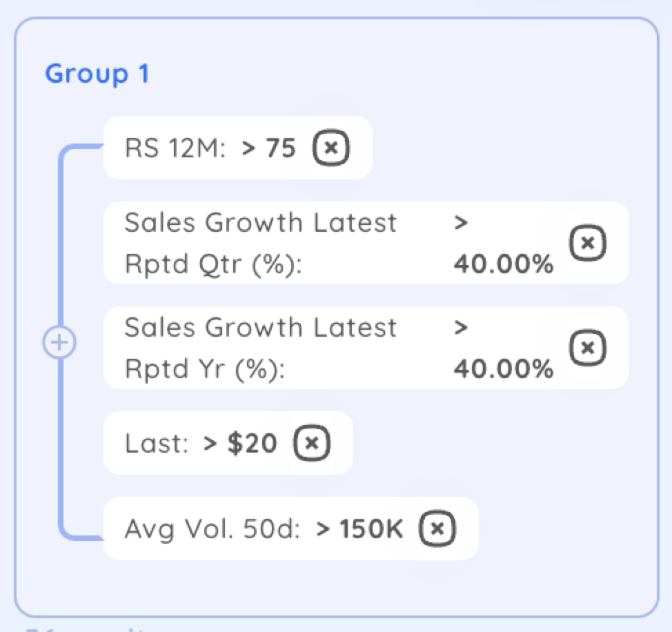Screen dimensions: 672x632
Task: Remove the Sales Growth Rptd Yr filter
Action: (588, 348)
